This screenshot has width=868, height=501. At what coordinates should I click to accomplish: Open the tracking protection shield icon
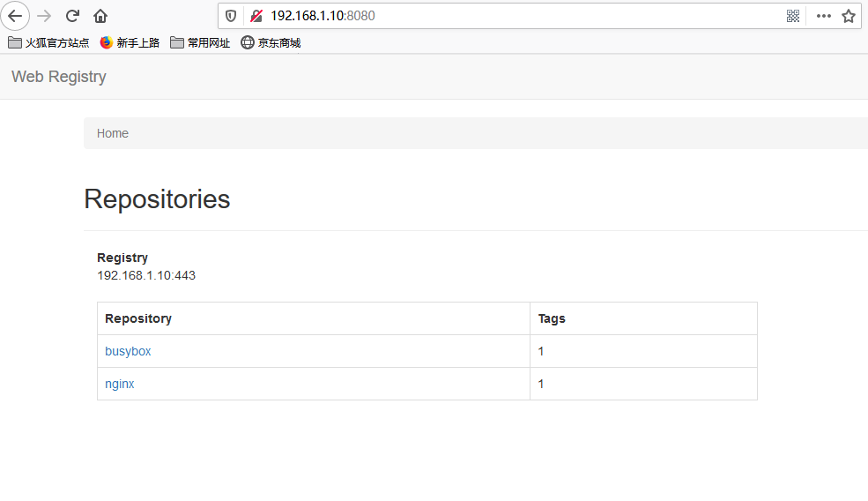click(231, 16)
